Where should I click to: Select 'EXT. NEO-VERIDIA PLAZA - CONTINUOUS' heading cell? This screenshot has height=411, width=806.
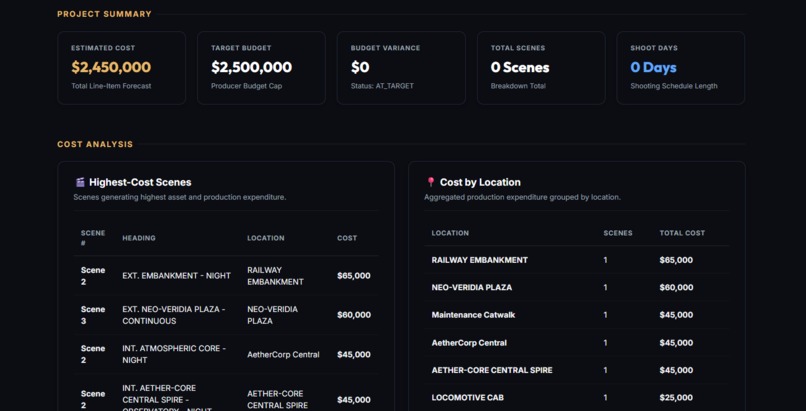point(174,315)
